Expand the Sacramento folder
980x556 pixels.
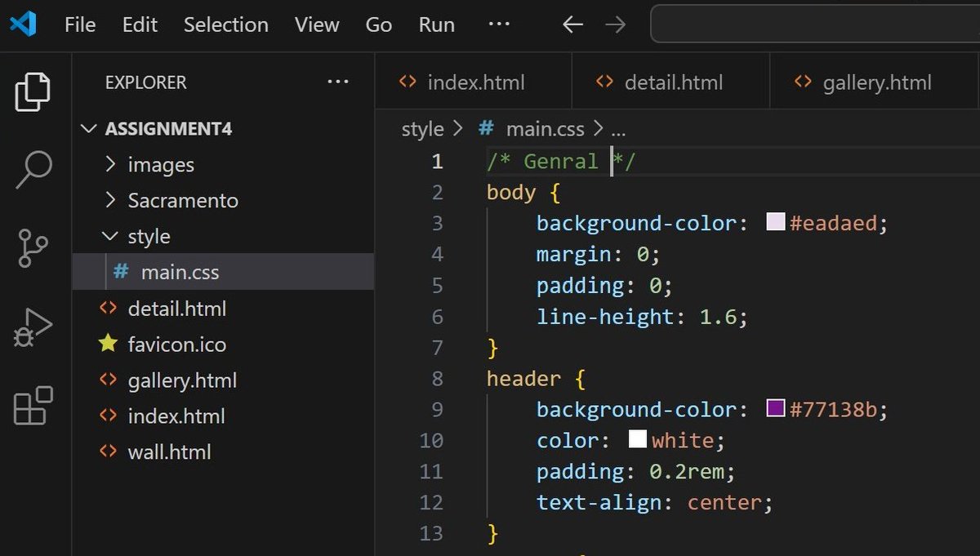[x=223, y=201]
